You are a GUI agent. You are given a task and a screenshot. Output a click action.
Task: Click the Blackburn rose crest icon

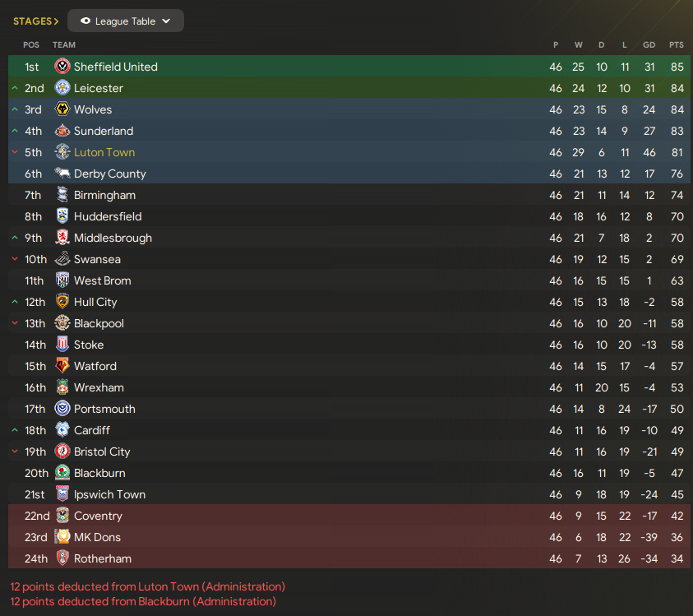tap(62, 473)
